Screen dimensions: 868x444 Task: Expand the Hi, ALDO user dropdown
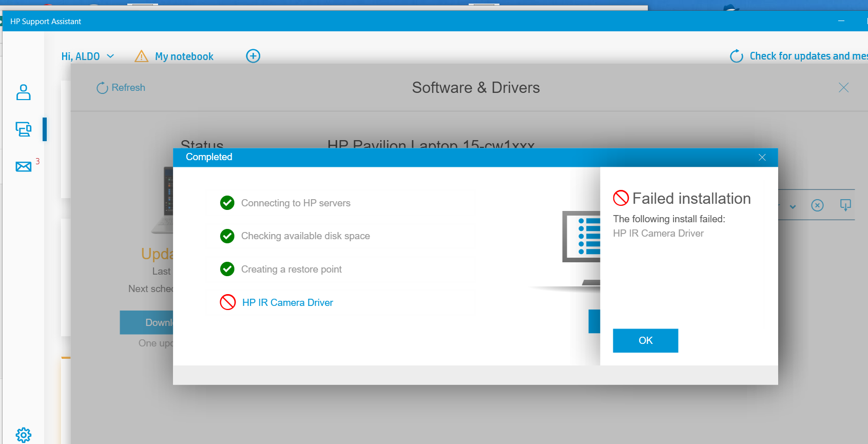[88, 56]
